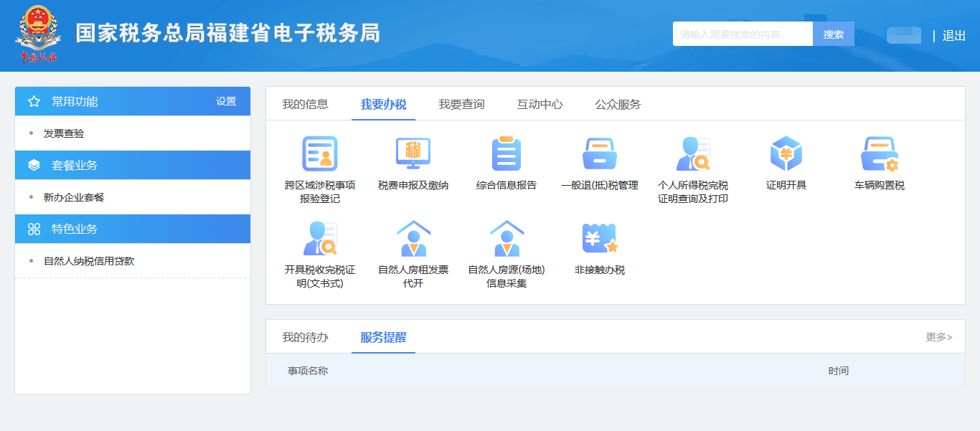
Task: Open the 税费申报及缴纳 icon
Action: coord(413,156)
